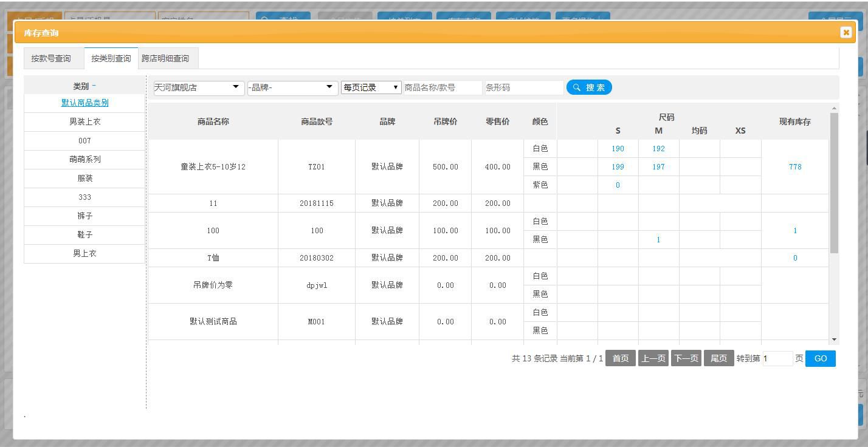The height and width of the screenshot is (447, 868).
Task: Open the 每页记录 per-page dropdown
Action: (x=371, y=87)
